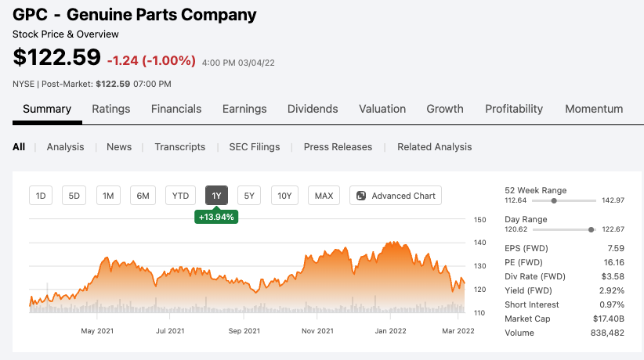The width and height of the screenshot is (644, 360).
Task: Set chart range to MAX
Action: click(324, 196)
